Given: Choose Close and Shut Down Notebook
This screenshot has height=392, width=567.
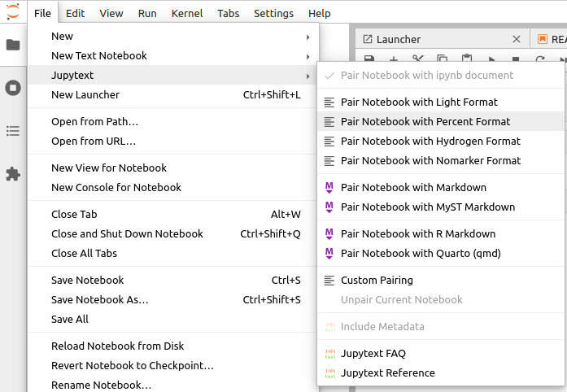Looking at the screenshot, I should (173, 233).
